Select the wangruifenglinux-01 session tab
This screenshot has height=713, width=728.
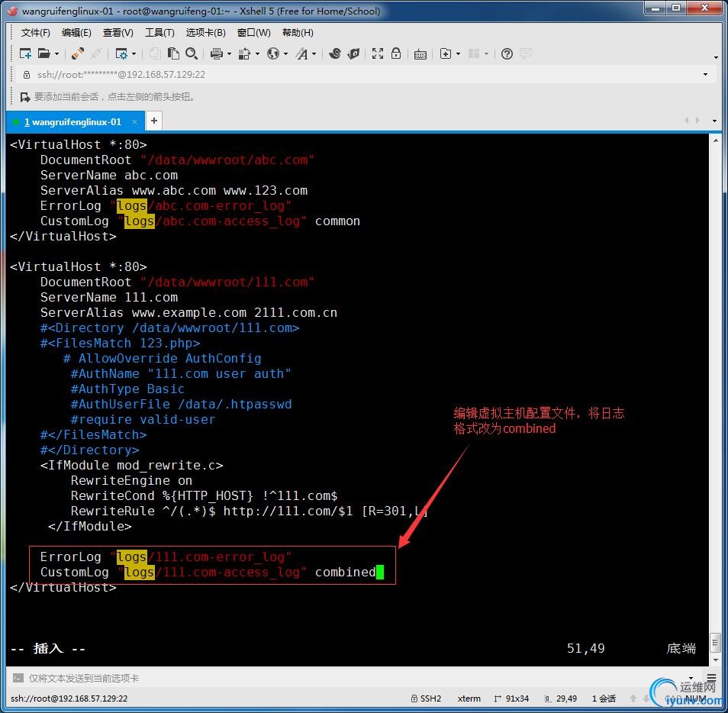72,122
